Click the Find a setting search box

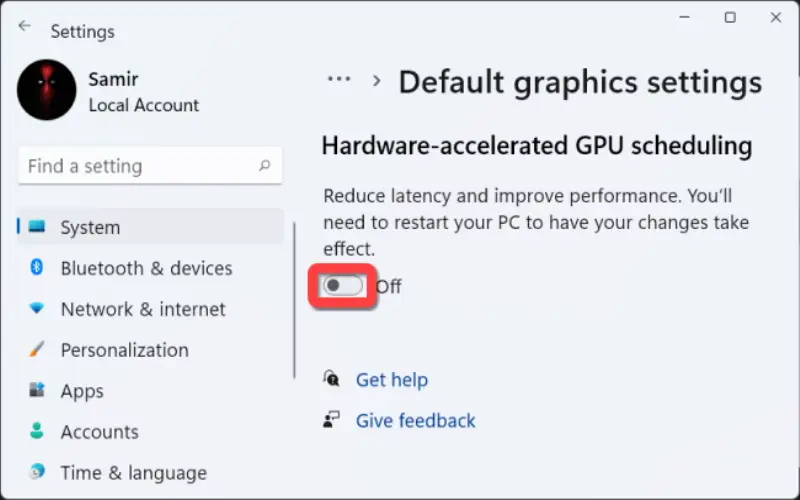tap(150, 166)
